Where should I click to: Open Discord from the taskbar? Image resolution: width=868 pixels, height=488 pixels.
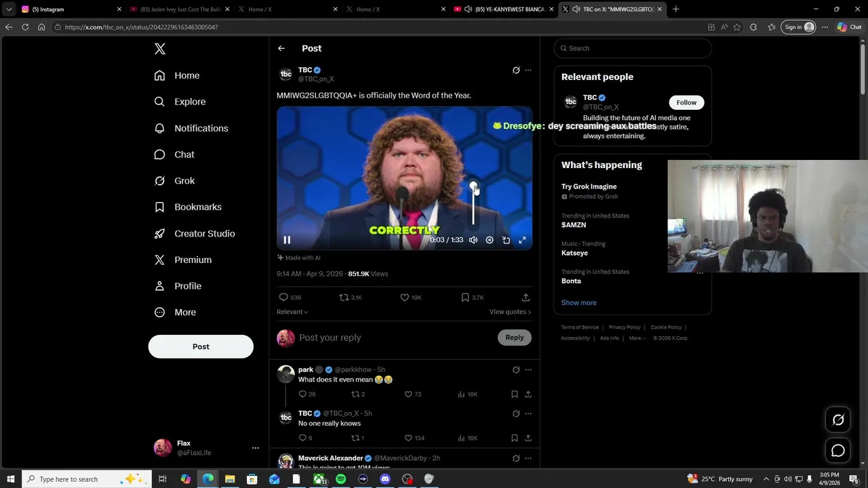pyautogui.click(x=385, y=479)
